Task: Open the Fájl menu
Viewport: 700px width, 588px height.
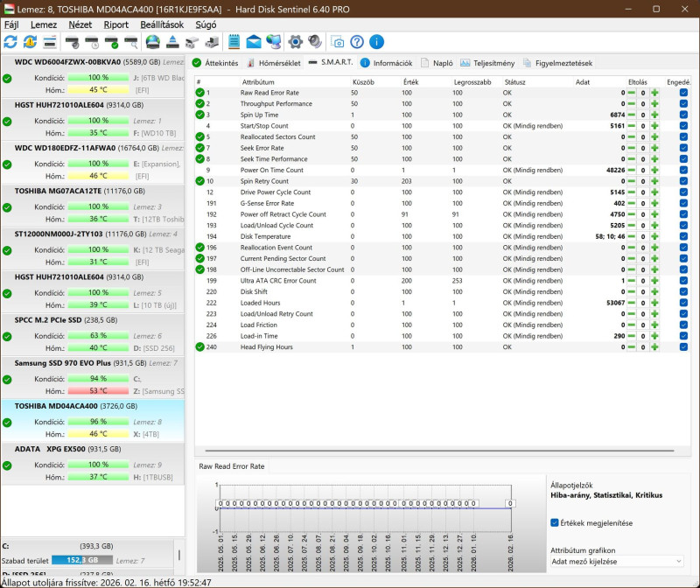Action: point(11,24)
